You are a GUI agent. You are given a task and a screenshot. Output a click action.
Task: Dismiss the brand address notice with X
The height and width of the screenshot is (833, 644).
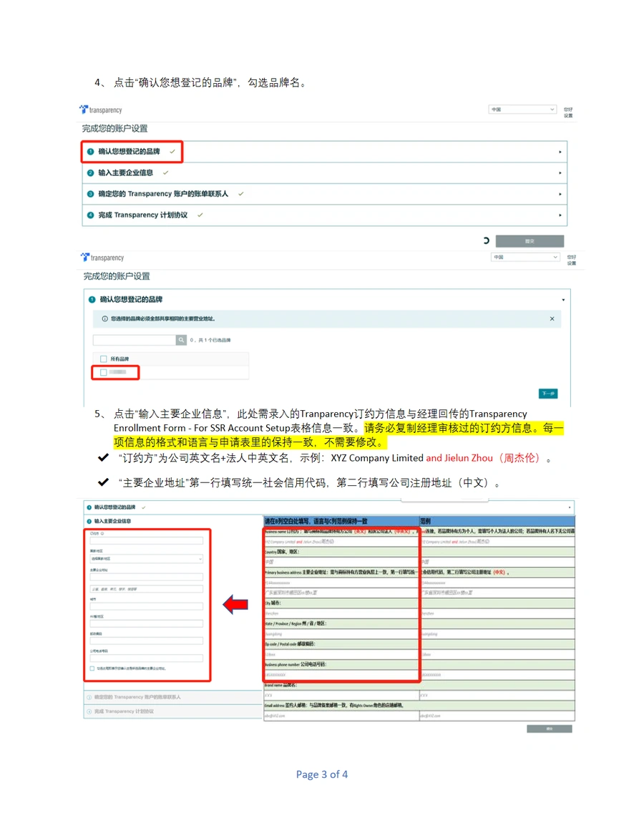coord(552,318)
